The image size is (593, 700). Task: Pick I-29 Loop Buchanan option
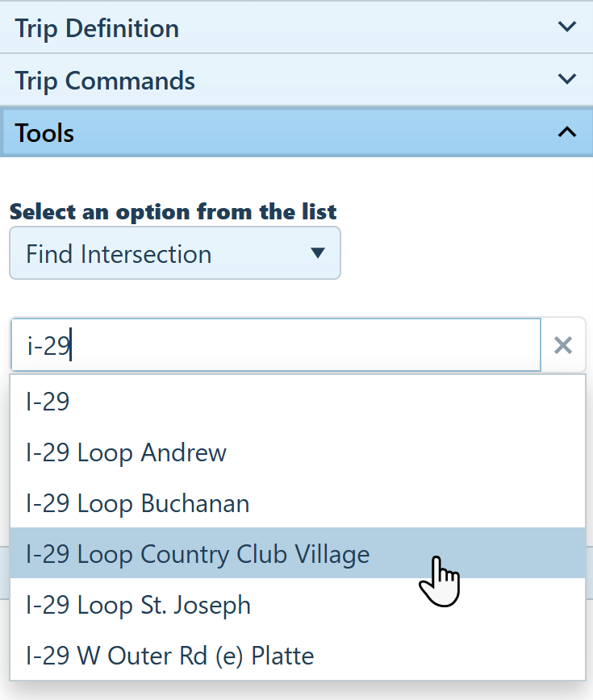(137, 503)
